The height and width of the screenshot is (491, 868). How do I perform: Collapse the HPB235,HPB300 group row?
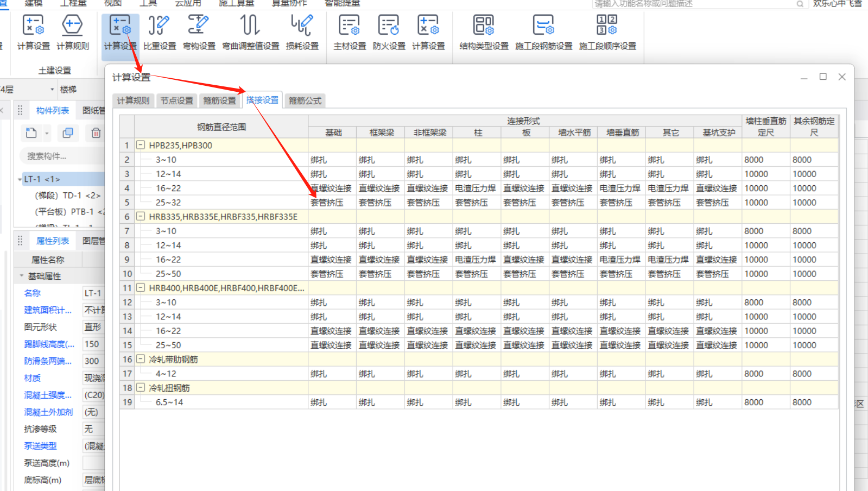point(141,145)
